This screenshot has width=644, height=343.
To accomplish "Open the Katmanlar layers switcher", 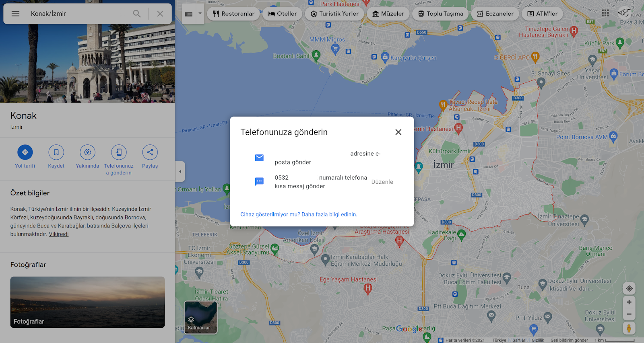I will pyautogui.click(x=200, y=318).
